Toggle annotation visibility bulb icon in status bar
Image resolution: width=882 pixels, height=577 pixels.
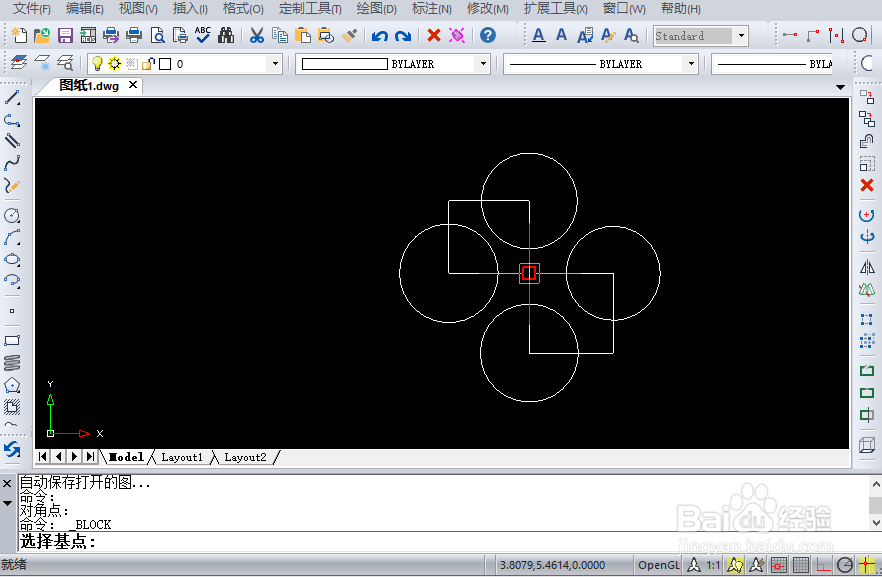[735, 565]
